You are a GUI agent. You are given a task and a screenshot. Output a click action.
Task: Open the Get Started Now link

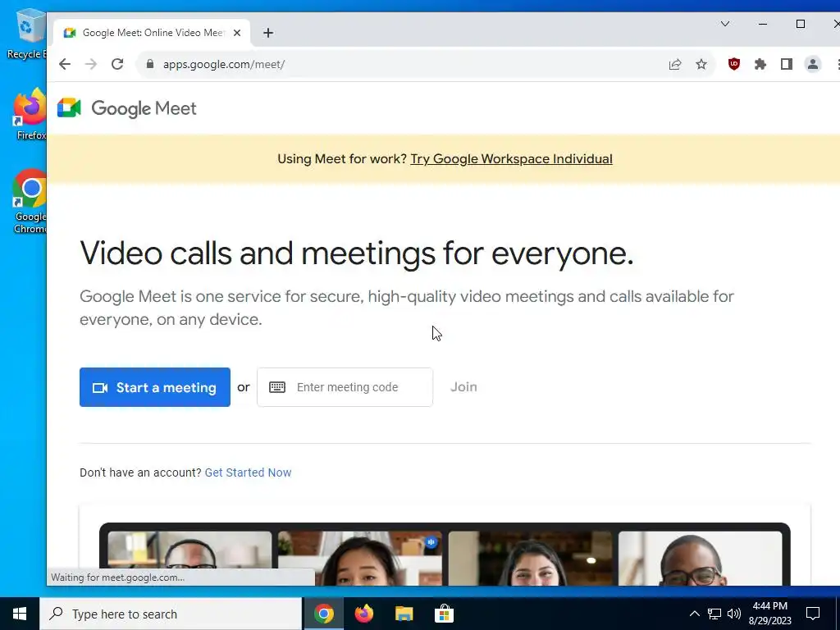click(x=248, y=472)
